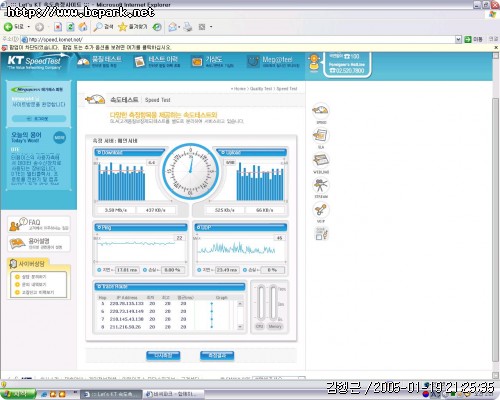The height and width of the screenshot is (400, 500).
Task: Open the Meg@test navigation menu
Action: point(273,62)
